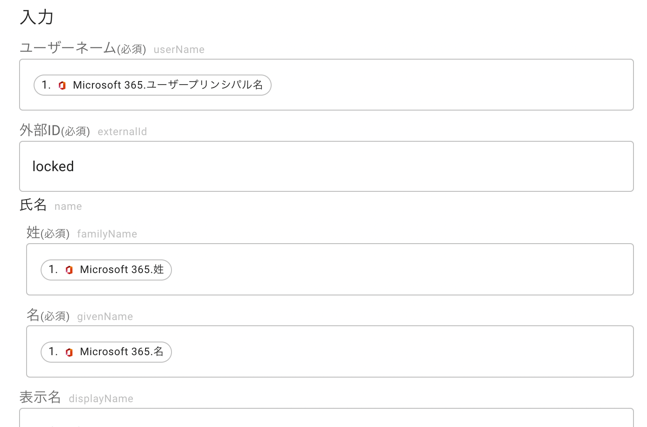Click the 表示名 input field
Image resolution: width=647 pixels, height=427 pixels.
coord(326,418)
